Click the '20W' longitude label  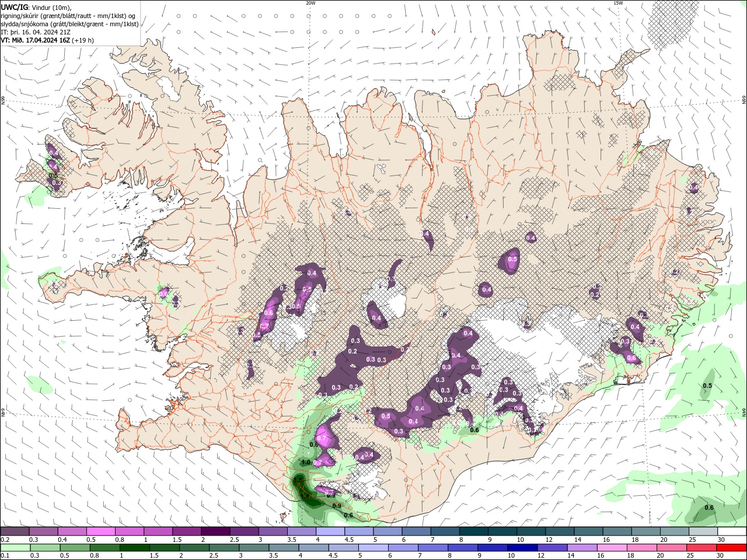(x=310, y=2)
